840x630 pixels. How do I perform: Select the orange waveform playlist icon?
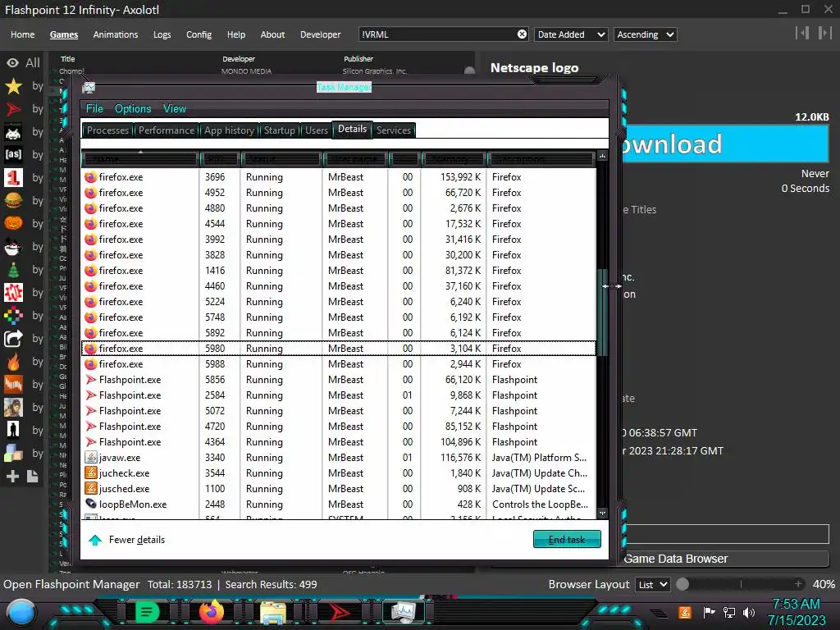click(13, 385)
